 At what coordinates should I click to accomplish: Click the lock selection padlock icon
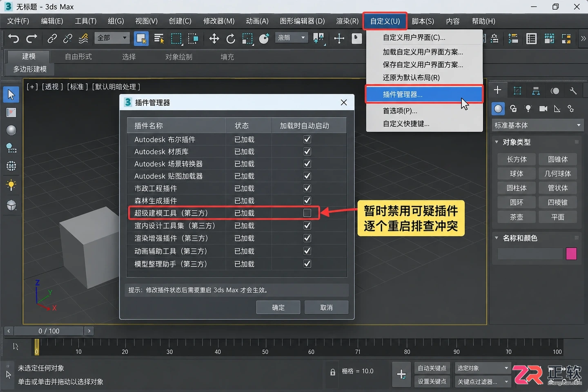[x=333, y=372]
